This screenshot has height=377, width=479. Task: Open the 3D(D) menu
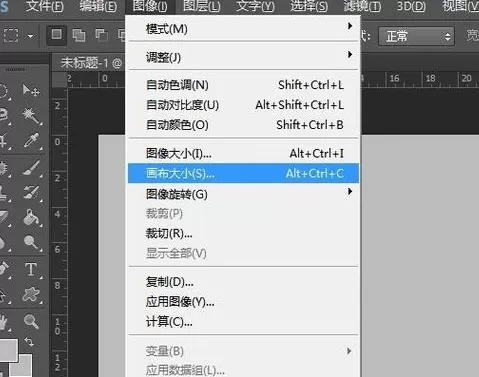click(x=411, y=7)
